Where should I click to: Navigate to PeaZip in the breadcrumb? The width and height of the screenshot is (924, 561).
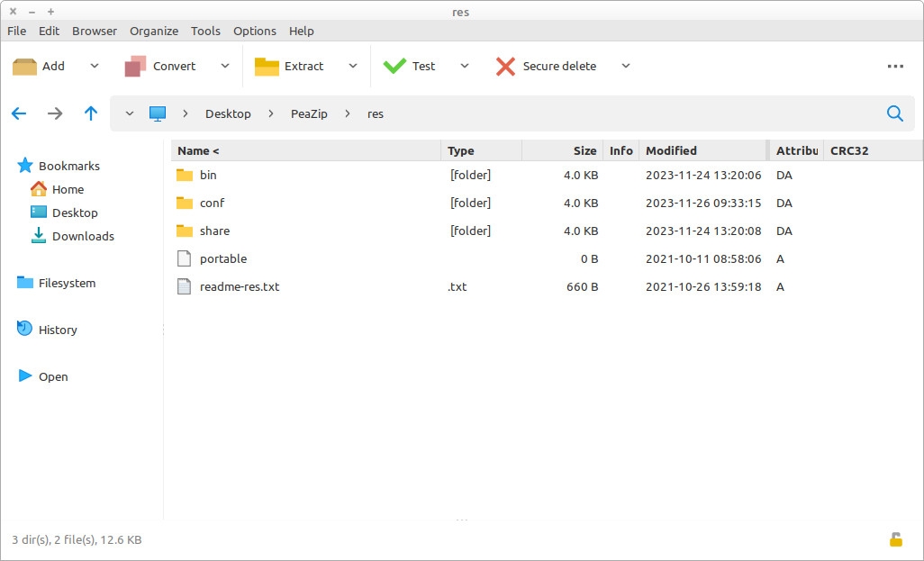pos(309,113)
